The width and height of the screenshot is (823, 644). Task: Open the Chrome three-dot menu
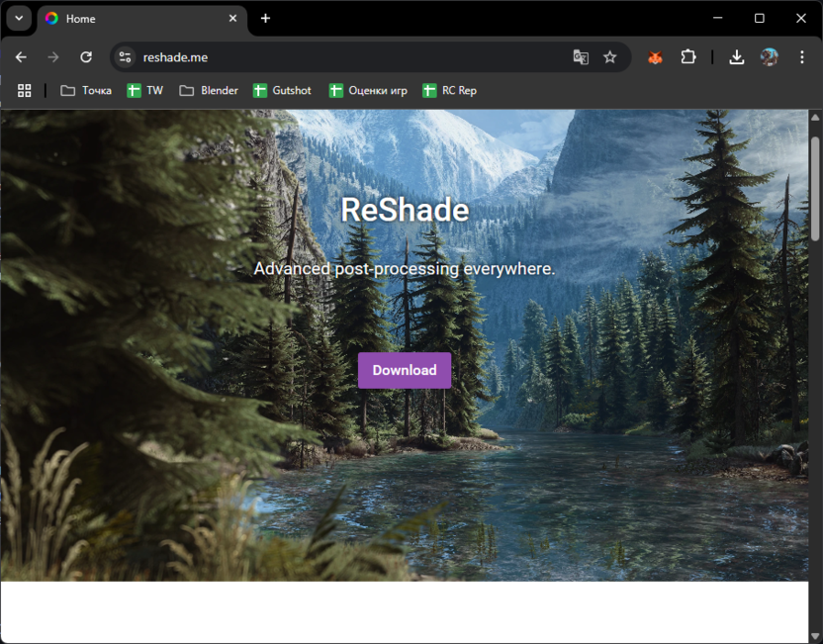(801, 57)
